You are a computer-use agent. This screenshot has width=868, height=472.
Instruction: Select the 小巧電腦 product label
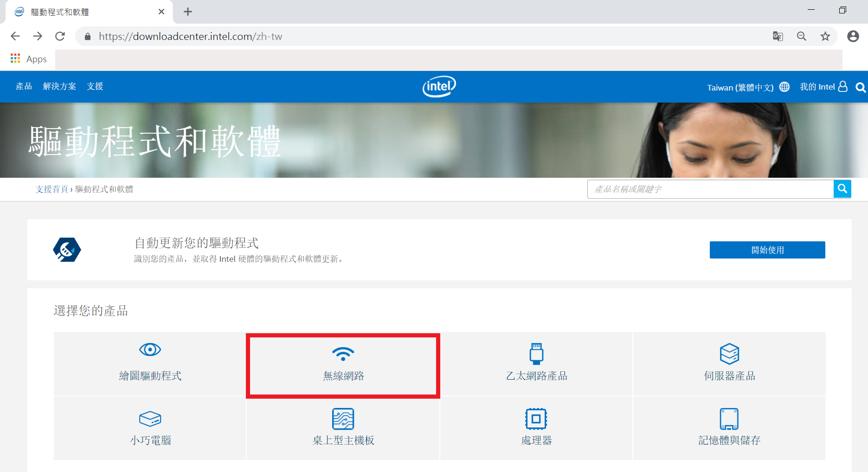coord(151,440)
